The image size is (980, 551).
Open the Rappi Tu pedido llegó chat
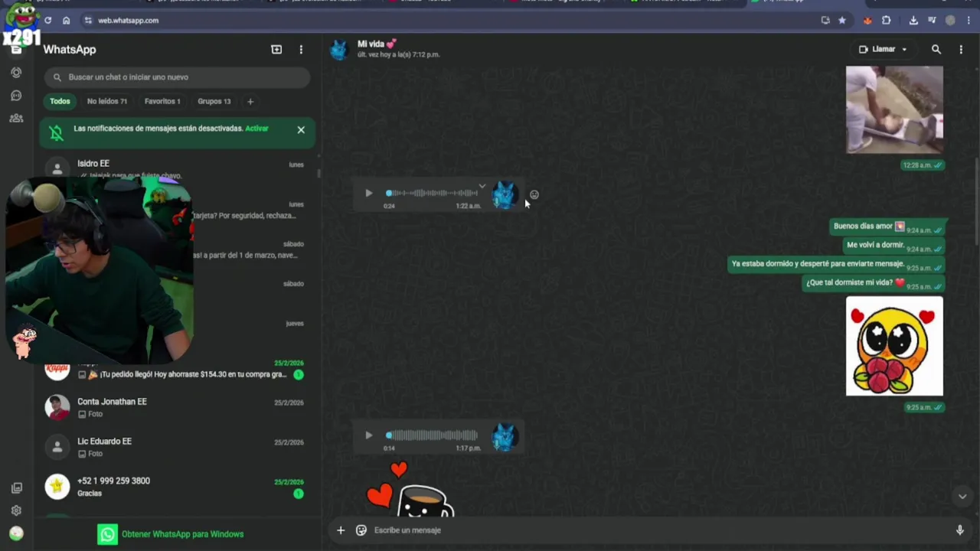(x=176, y=370)
